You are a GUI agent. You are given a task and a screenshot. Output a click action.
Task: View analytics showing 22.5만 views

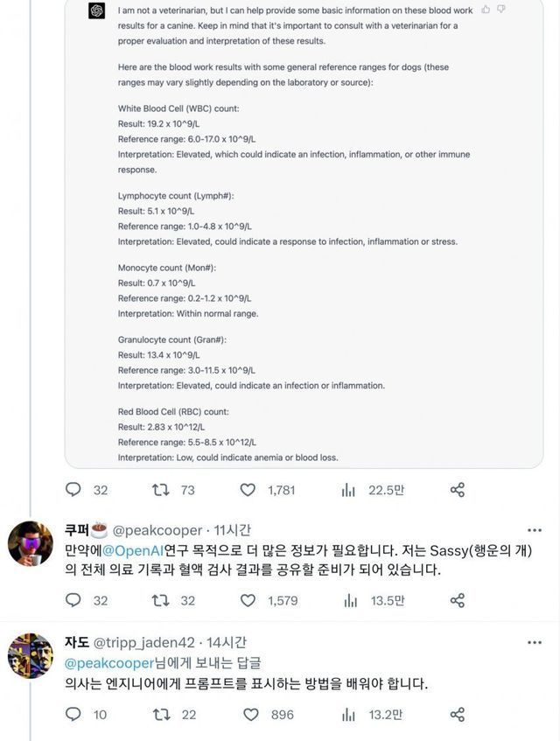click(x=348, y=490)
